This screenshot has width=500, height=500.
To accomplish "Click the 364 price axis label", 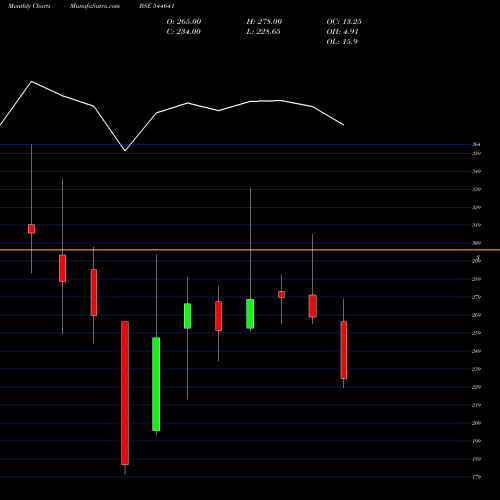I will click(476, 144).
